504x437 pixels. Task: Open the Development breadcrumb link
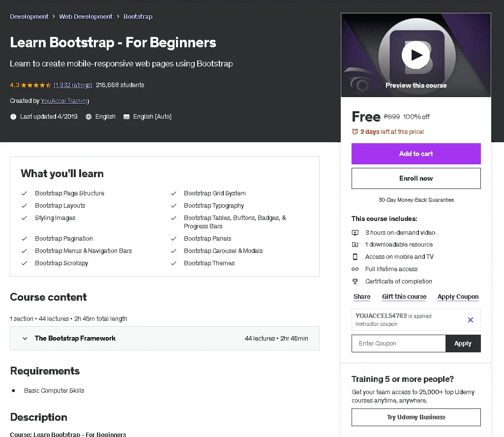click(x=29, y=16)
